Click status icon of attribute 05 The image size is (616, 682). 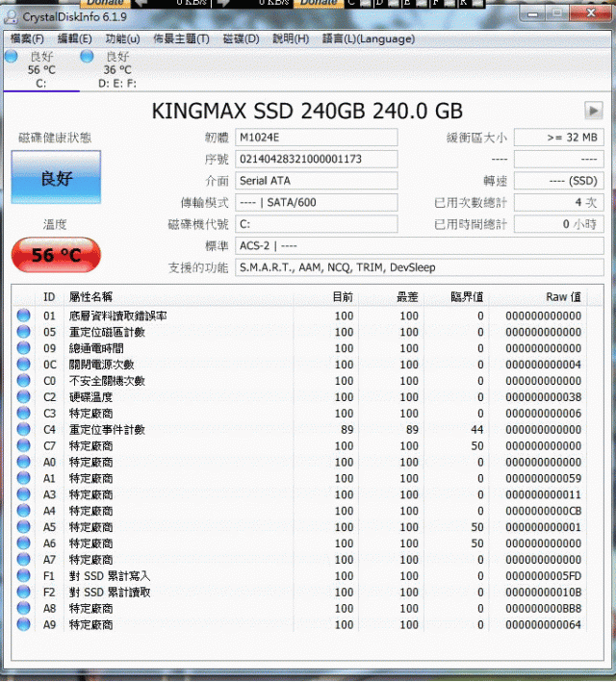pyautogui.click(x=23, y=332)
